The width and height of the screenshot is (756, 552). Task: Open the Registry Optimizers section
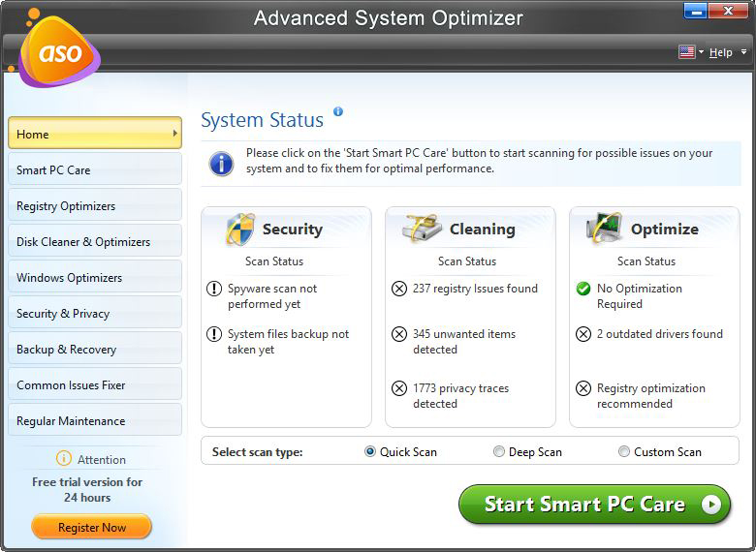[x=95, y=204]
